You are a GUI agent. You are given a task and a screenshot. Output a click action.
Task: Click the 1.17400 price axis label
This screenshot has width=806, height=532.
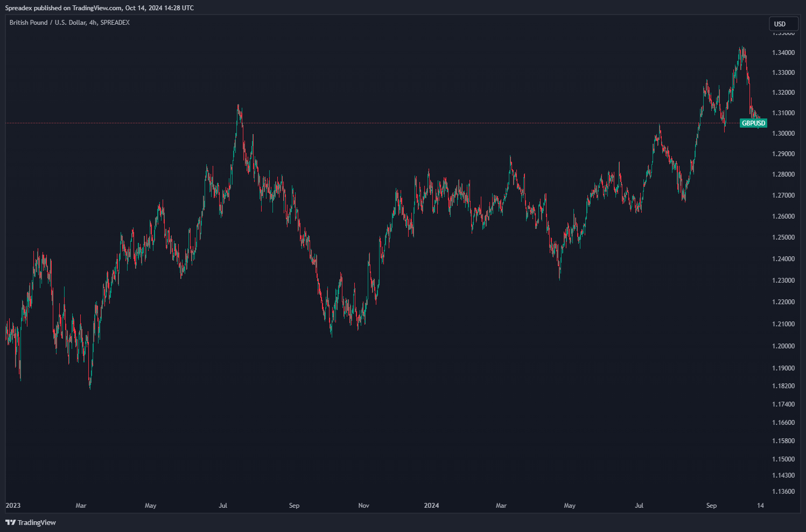(x=783, y=404)
